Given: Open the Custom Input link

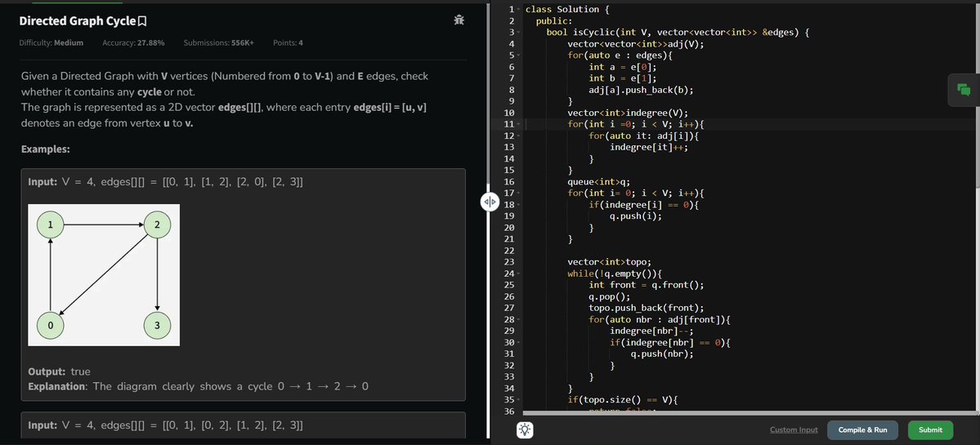Looking at the screenshot, I should [x=794, y=430].
